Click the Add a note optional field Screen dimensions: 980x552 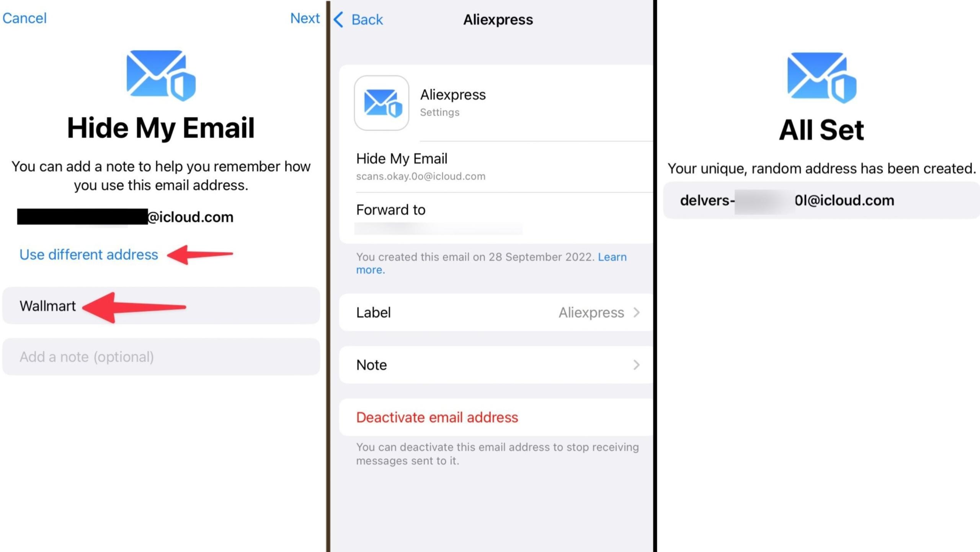click(162, 356)
